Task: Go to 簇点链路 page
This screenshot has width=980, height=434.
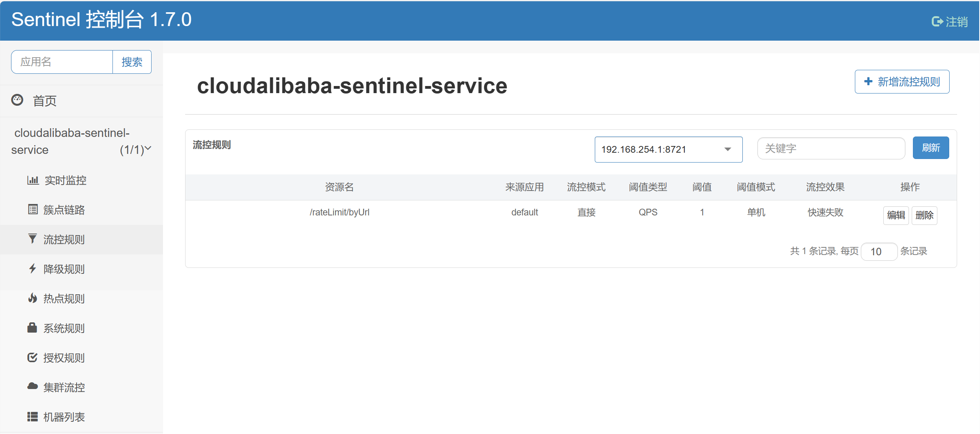Action: point(81,210)
